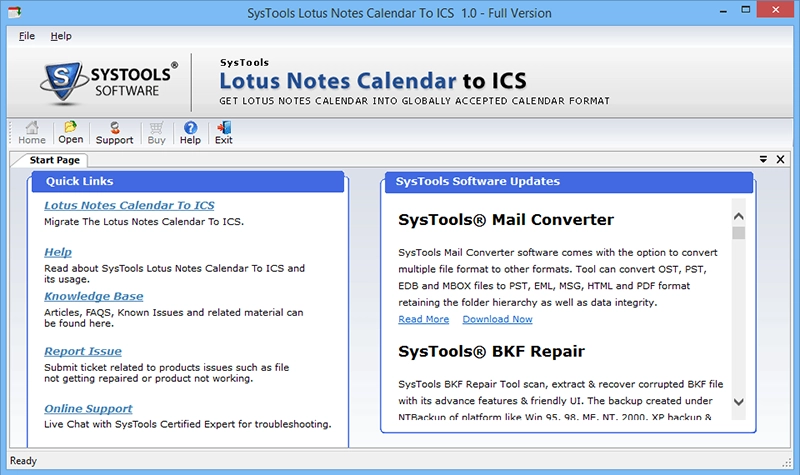This screenshot has height=475, width=800.
Task: Maximize the application window
Action: pos(746,10)
